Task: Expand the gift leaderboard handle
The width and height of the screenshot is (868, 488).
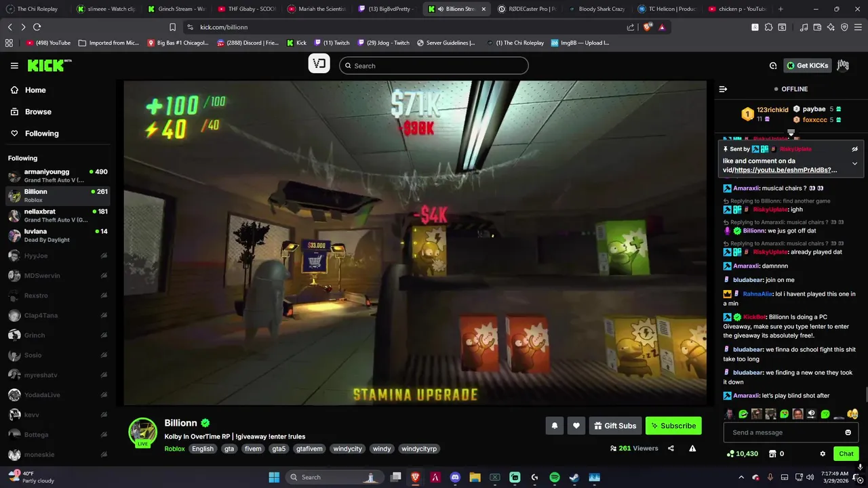Action: pyautogui.click(x=791, y=132)
